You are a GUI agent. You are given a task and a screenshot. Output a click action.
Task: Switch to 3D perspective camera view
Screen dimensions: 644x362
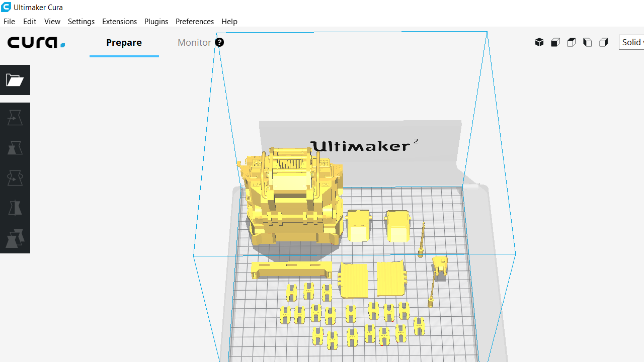[539, 42]
